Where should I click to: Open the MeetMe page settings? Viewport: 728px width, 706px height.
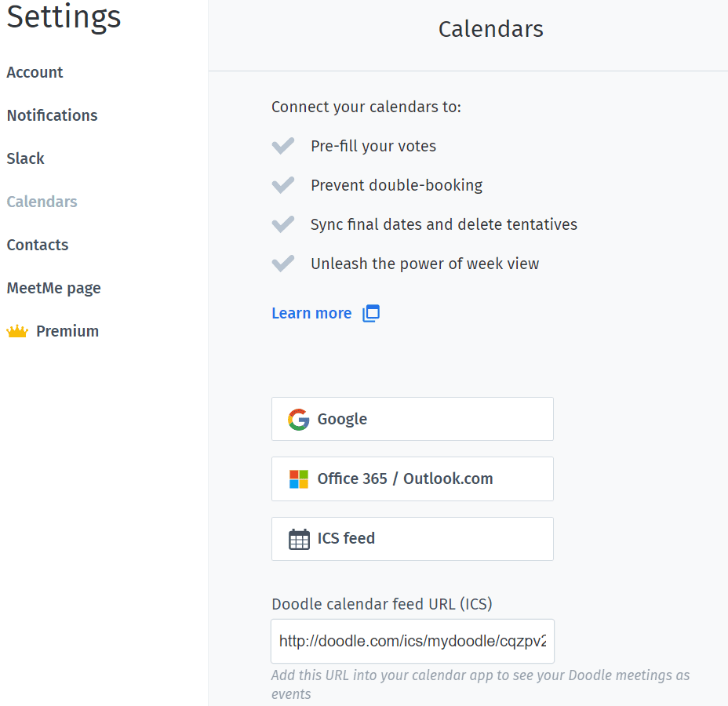click(x=54, y=288)
